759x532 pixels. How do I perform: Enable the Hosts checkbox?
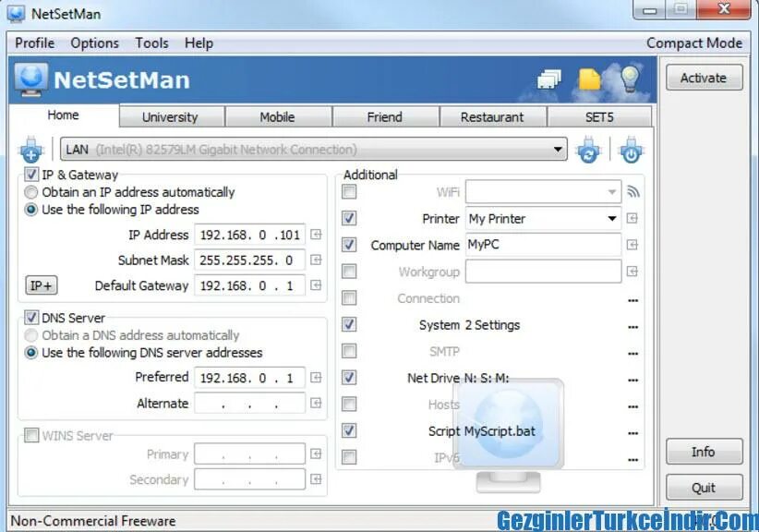coord(349,404)
